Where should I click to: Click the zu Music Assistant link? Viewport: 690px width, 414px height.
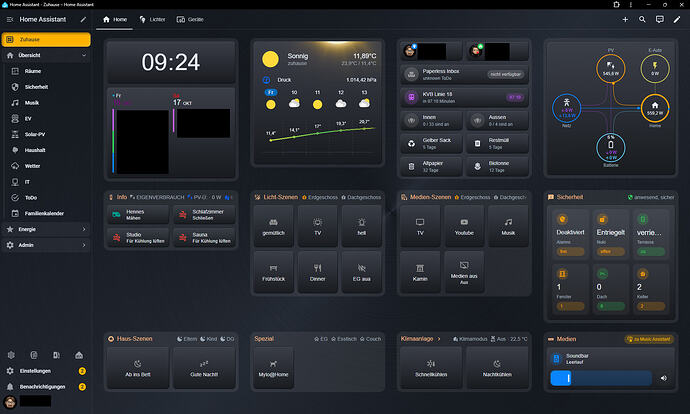pos(649,339)
